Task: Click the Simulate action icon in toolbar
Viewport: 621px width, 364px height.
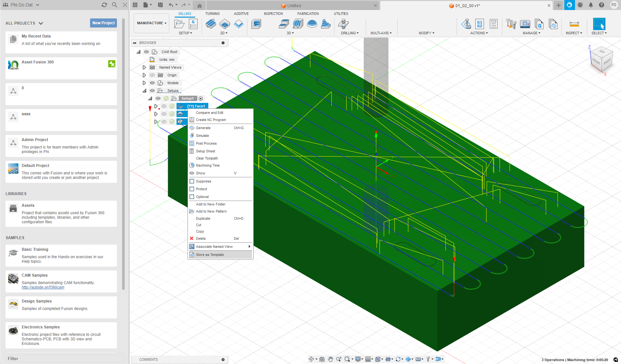Action: (466, 24)
